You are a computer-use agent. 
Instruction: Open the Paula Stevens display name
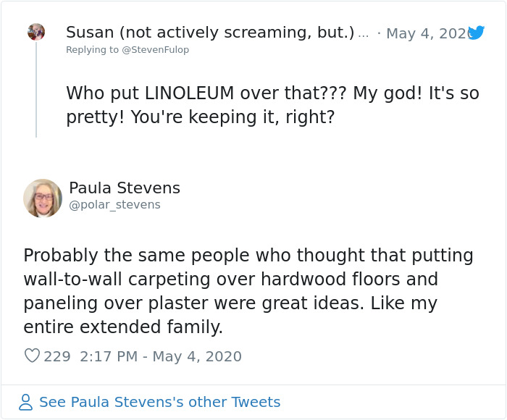pos(125,188)
